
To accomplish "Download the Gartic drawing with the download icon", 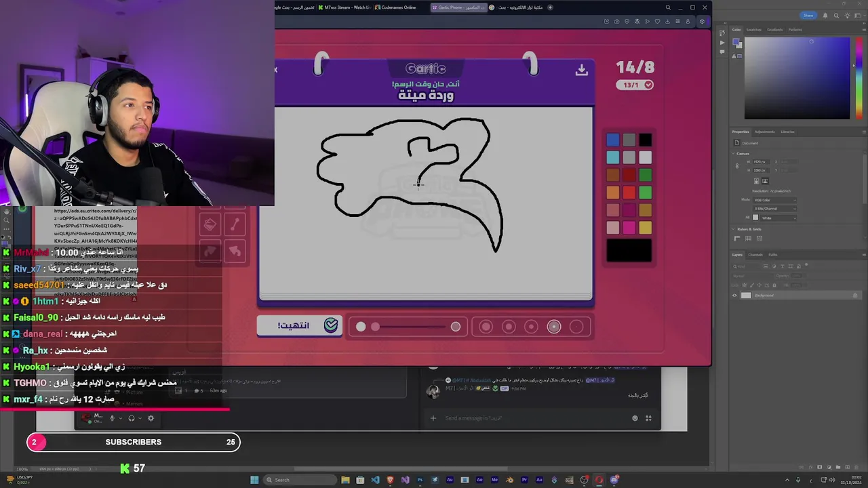I will [581, 70].
